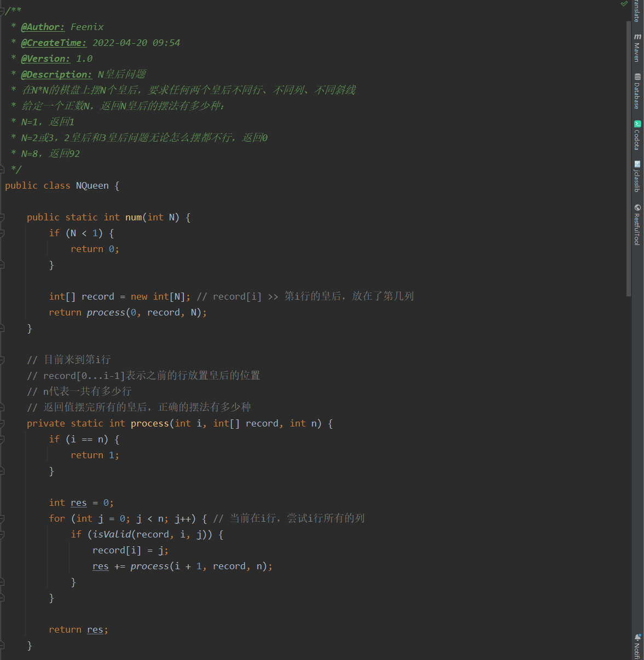Open the Codota side panel tab
This screenshot has width=644, height=660.
[x=637, y=135]
